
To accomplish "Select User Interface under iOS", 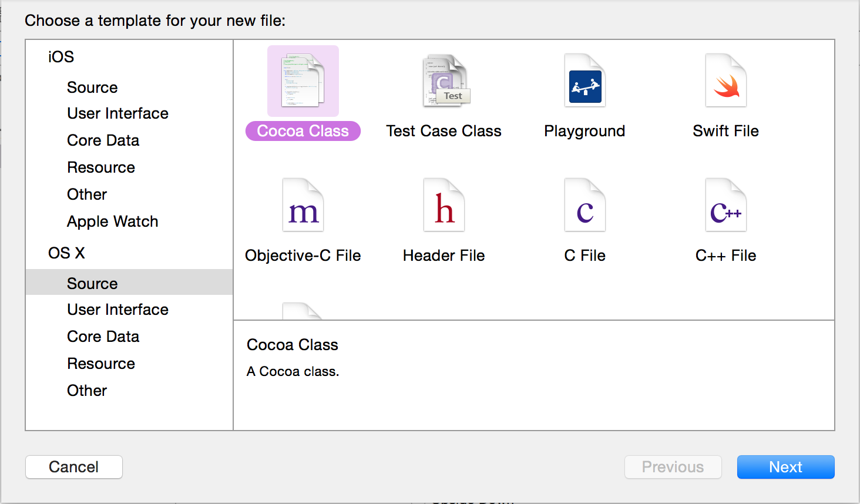I will click(x=117, y=113).
